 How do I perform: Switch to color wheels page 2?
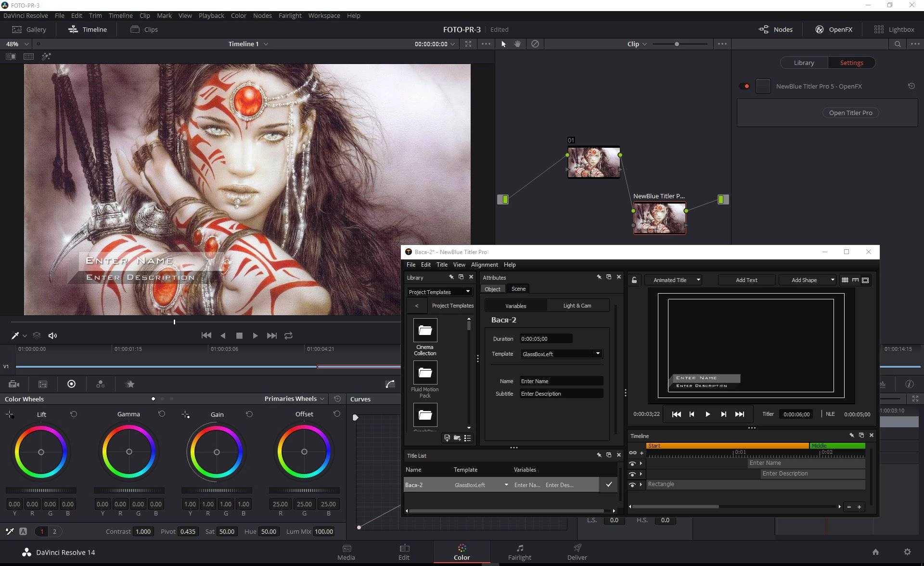54,531
